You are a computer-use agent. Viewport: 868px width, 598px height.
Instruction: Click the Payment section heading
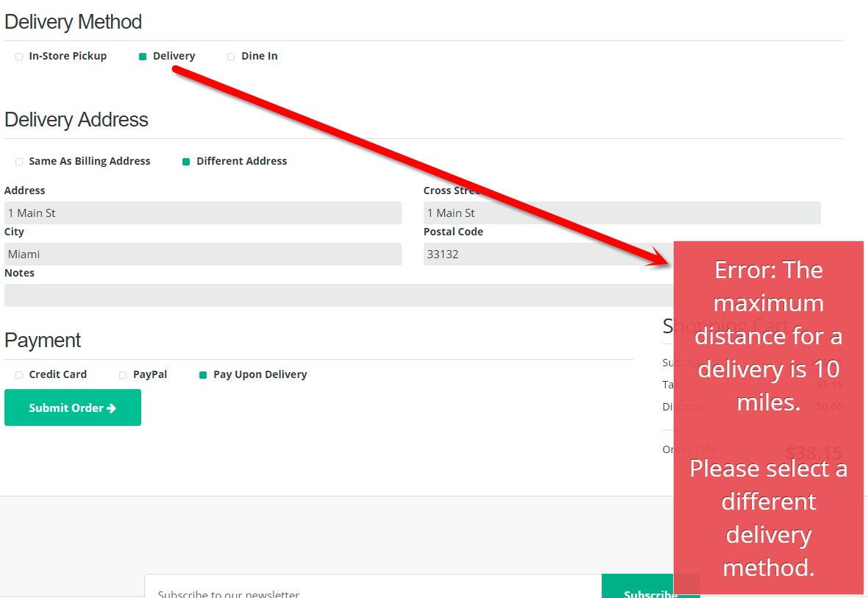pos(43,341)
